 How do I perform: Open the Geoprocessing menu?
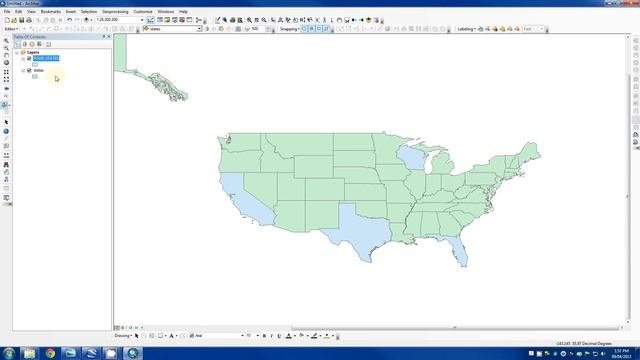115,12
